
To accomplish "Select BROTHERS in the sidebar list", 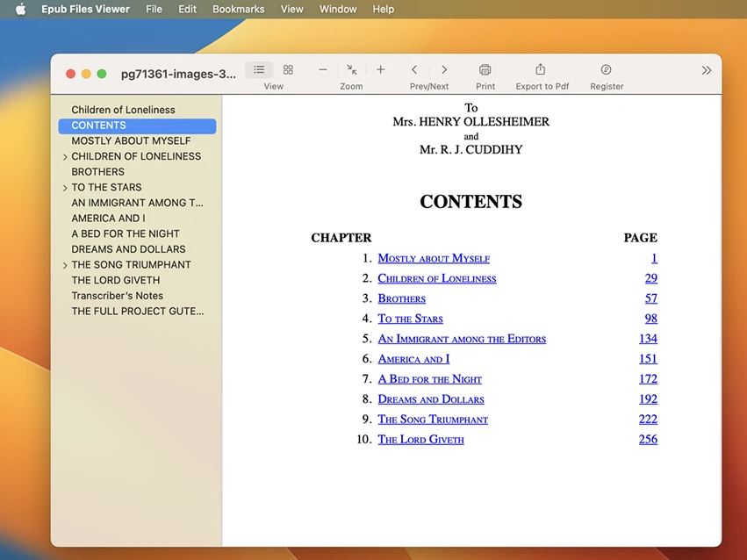I will pos(99,171).
